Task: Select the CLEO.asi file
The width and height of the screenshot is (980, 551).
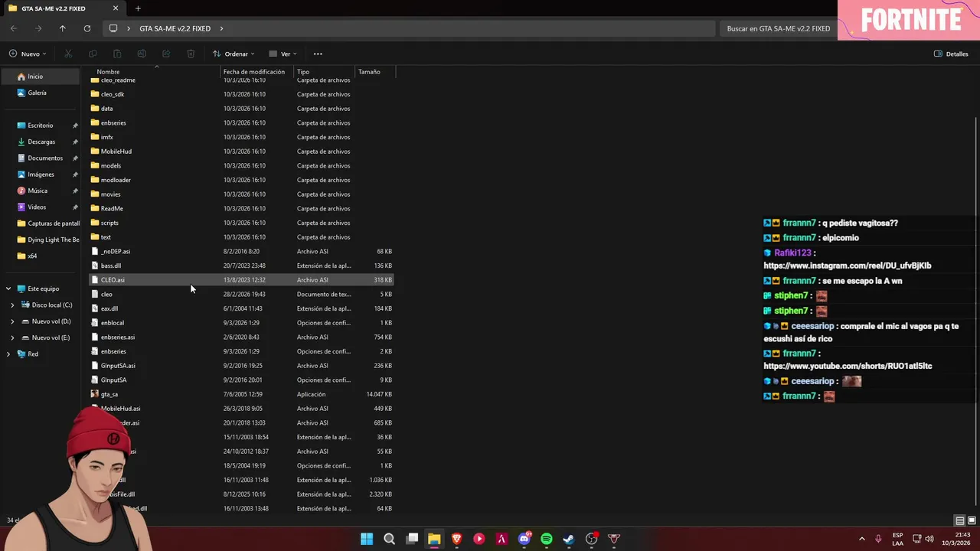Action: (242, 279)
